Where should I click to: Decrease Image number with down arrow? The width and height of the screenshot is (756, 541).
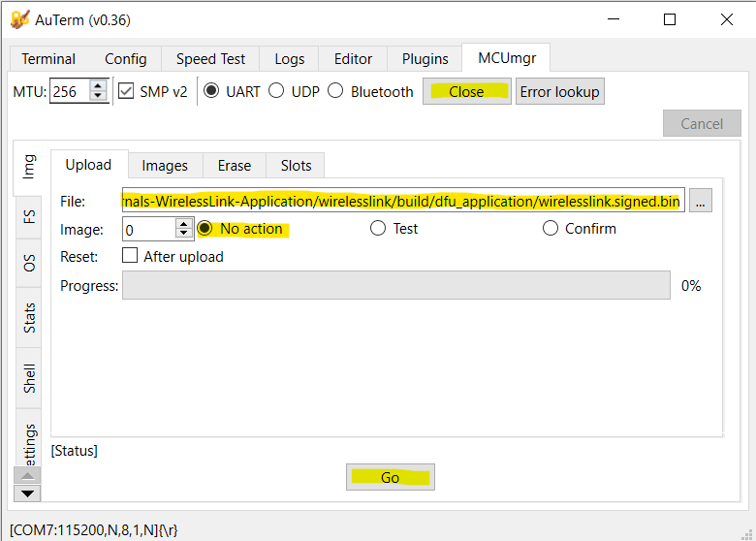click(x=184, y=234)
